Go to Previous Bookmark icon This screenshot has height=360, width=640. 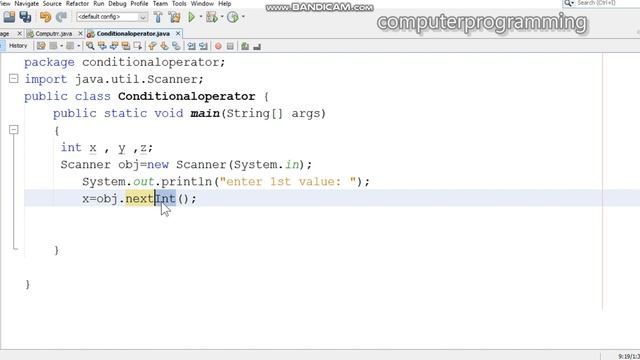(x=152, y=46)
